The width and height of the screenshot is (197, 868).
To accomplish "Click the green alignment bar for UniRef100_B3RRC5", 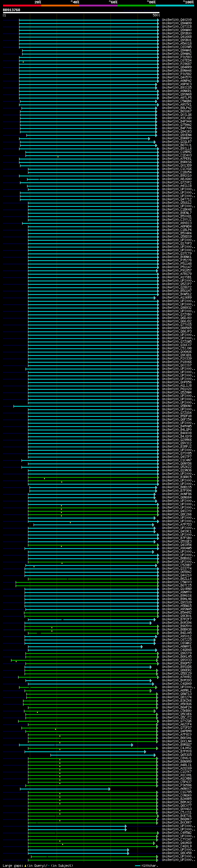I will pos(93,477).
